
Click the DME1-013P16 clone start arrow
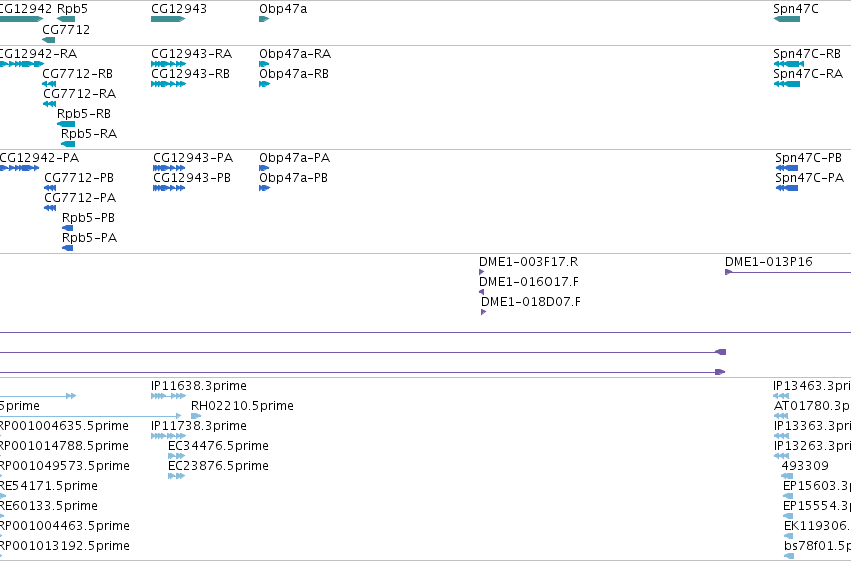(728, 272)
